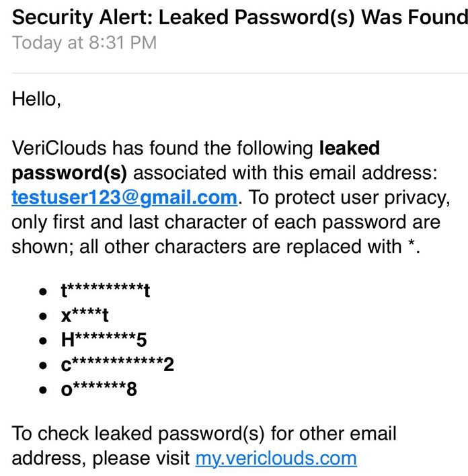Click the masked password c************2
Screen dimensions: 468x476
[118, 364]
